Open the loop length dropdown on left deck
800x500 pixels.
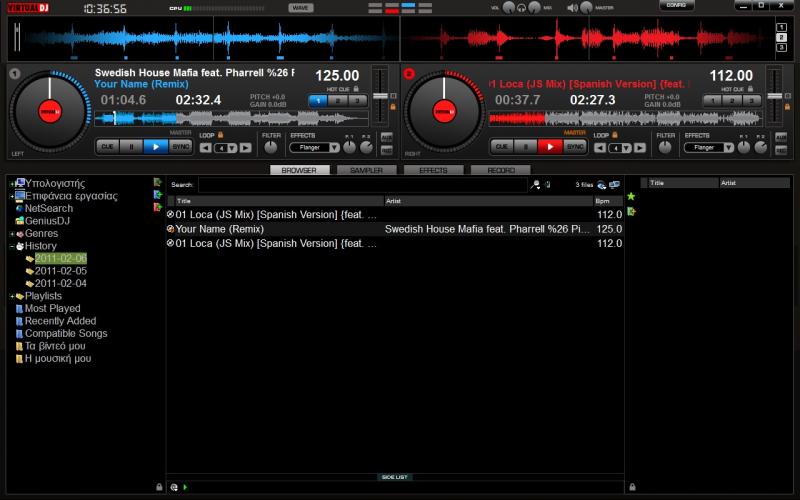click(232, 148)
